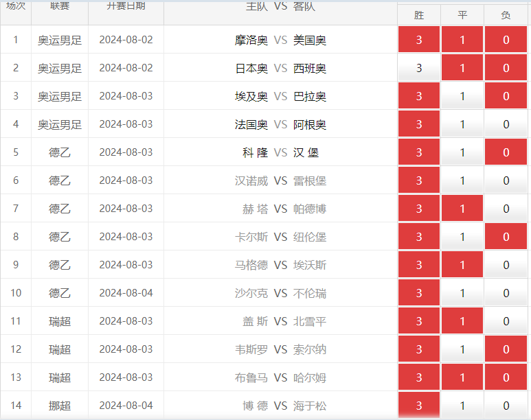The image size is (531, 420).
Task: Select loss option 0 for 马格德 VS 埃沃斯
Action: (506, 264)
